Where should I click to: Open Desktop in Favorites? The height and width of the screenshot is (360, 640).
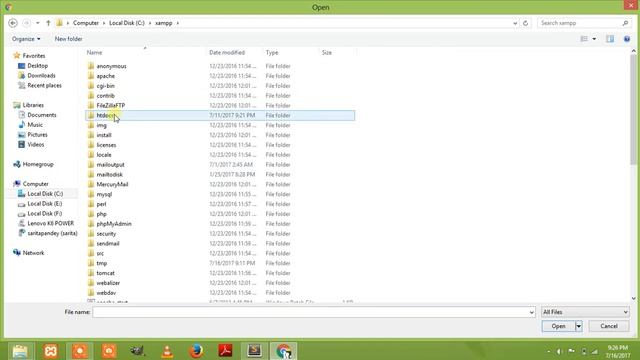click(38, 66)
